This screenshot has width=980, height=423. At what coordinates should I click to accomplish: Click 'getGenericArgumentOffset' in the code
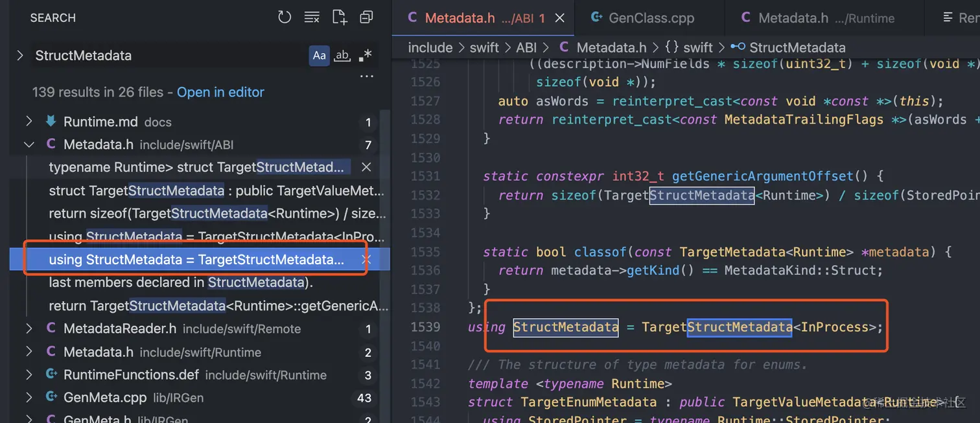point(762,176)
